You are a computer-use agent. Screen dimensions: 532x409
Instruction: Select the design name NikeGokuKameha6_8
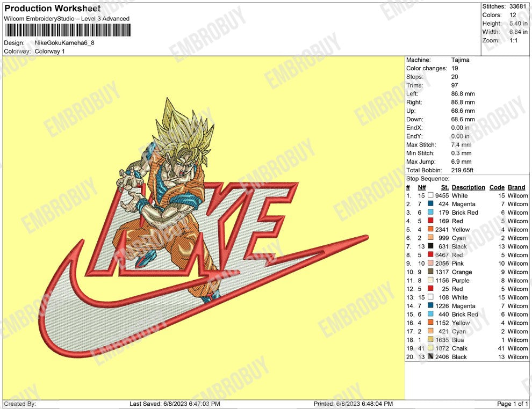64,43
